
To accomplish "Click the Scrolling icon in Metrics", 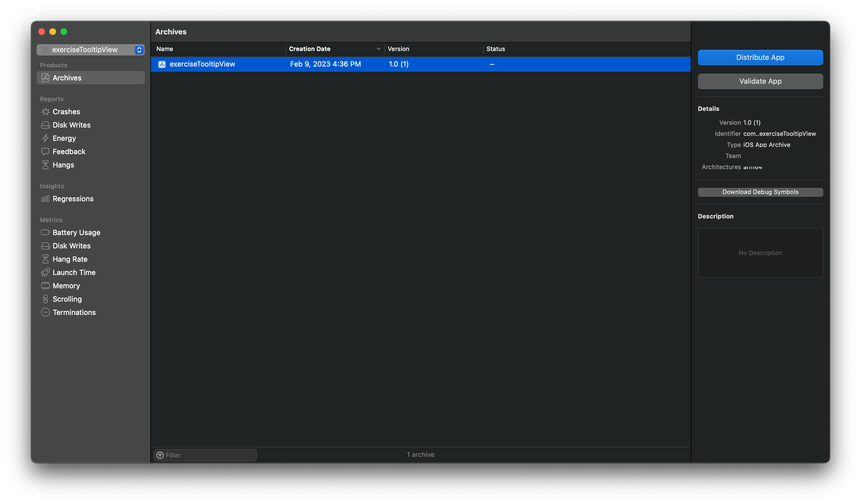I will coord(45,299).
